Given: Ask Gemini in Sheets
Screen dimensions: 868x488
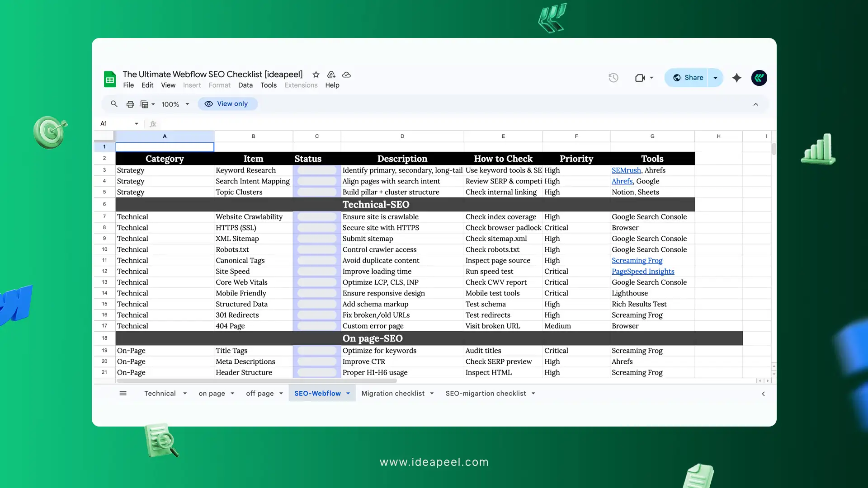Looking at the screenshot, I should (x=737, y=78).
